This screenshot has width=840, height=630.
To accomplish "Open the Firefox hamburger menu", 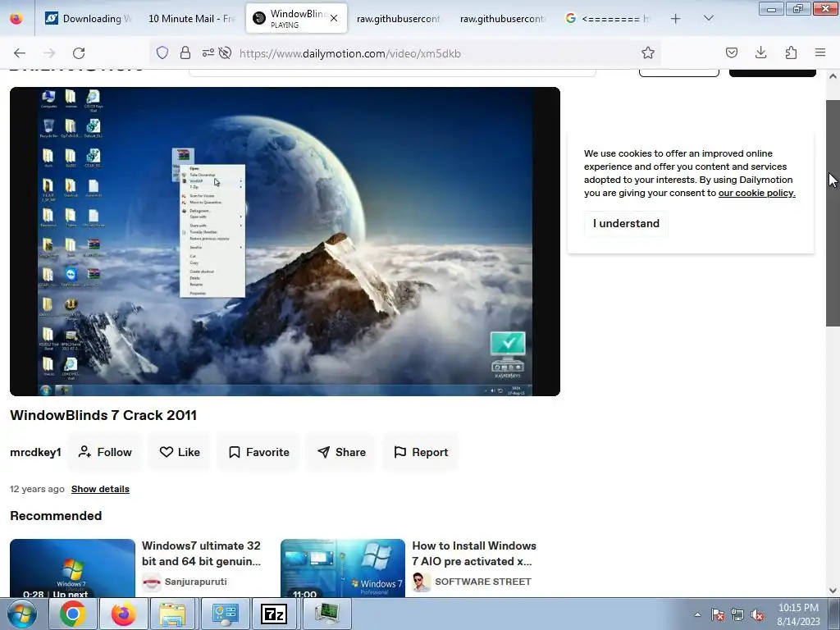I will [820, 52].
